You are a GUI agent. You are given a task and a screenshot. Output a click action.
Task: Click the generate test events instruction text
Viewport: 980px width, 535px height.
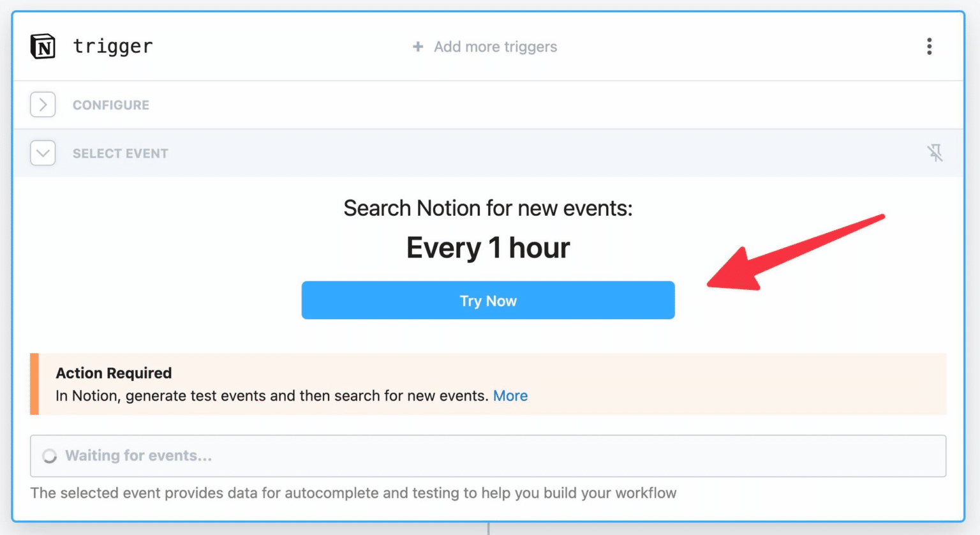272,396
